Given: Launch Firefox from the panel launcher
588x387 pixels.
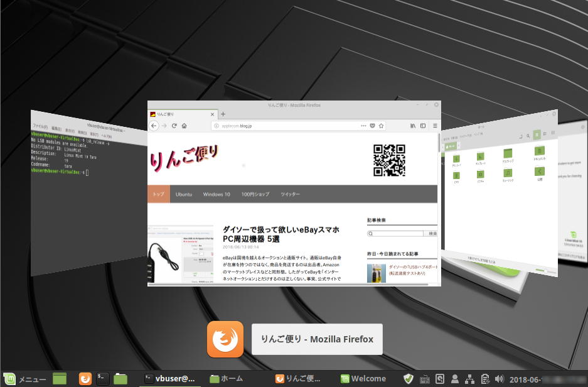Looking at the screenshot, I should (85, 379).
